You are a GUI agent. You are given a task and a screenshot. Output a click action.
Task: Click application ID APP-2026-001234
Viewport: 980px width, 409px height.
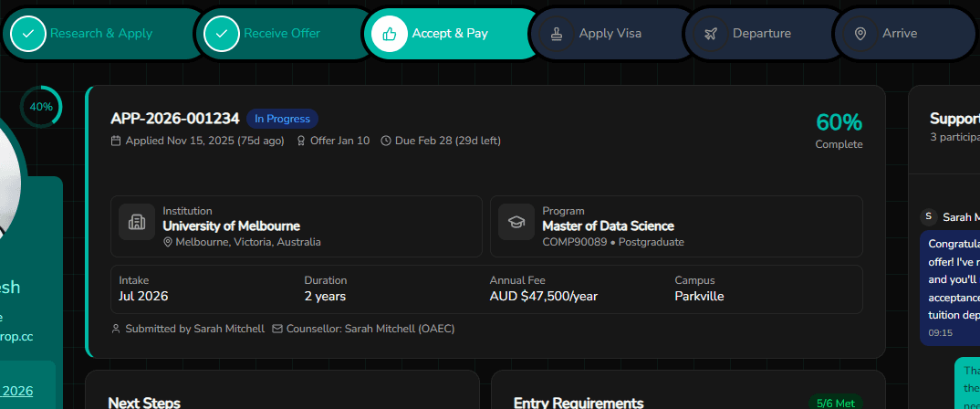175,119
